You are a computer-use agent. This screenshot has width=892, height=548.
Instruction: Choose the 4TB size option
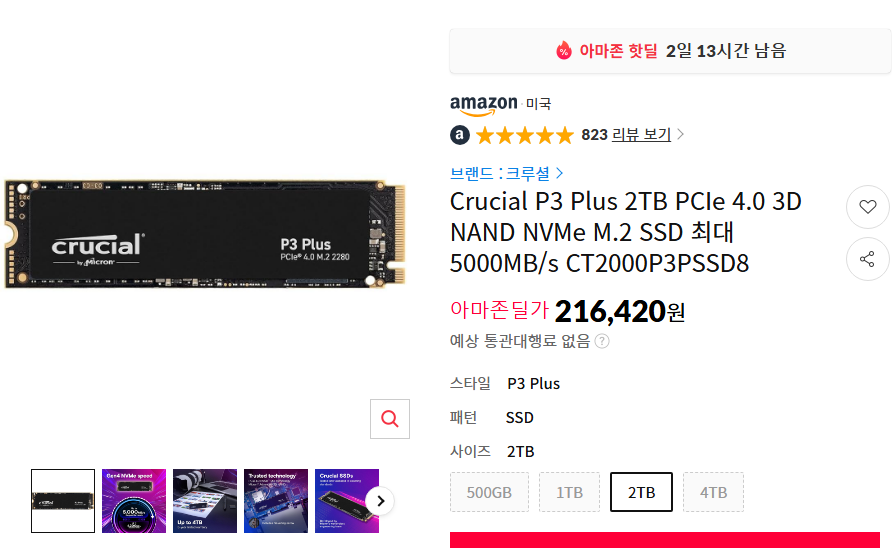[713, 492]
